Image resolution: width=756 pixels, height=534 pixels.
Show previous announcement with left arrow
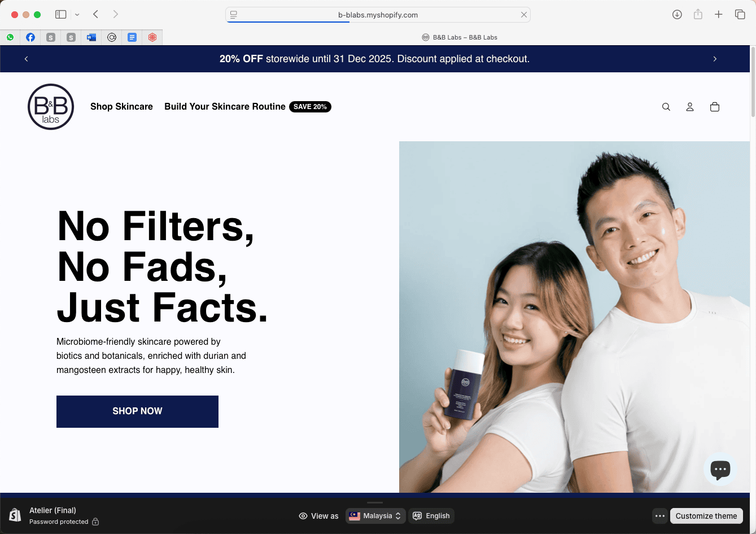click(x=26, y=59)
